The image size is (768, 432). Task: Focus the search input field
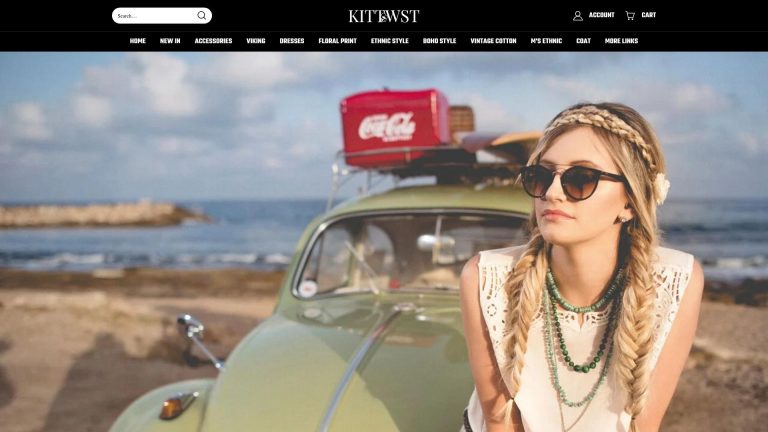[x=155, y=16]
